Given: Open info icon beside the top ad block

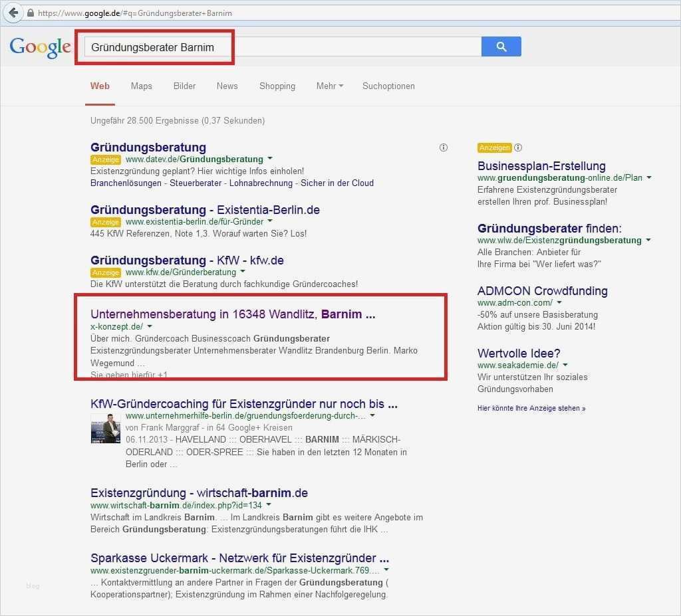Looking at the screenshot, I should coord(444,148).
